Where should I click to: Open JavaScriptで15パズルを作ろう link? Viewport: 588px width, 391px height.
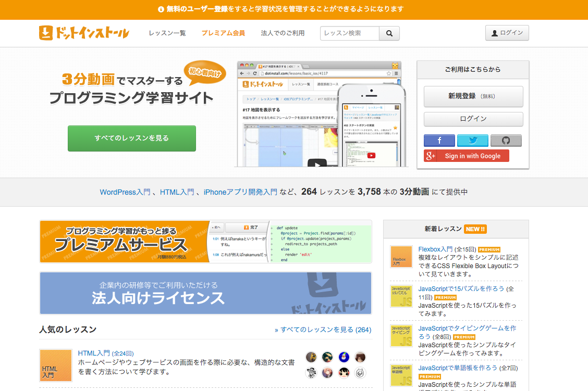461,289
